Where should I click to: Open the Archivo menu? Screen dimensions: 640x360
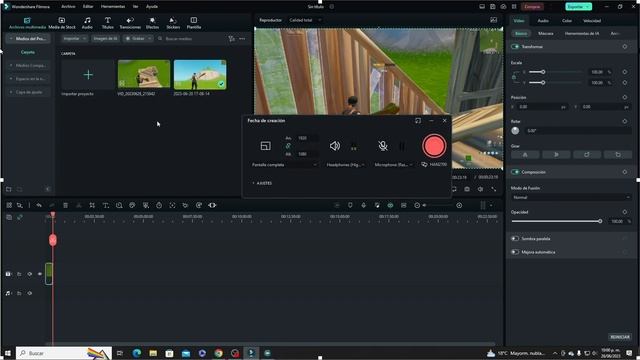[68, 7]
